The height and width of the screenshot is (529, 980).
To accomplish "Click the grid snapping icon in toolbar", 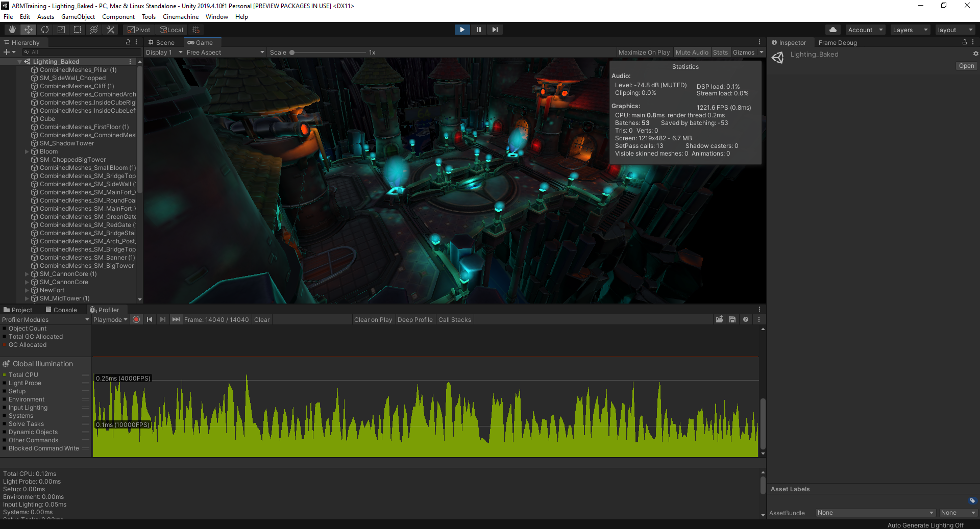I will click(195, 29).
